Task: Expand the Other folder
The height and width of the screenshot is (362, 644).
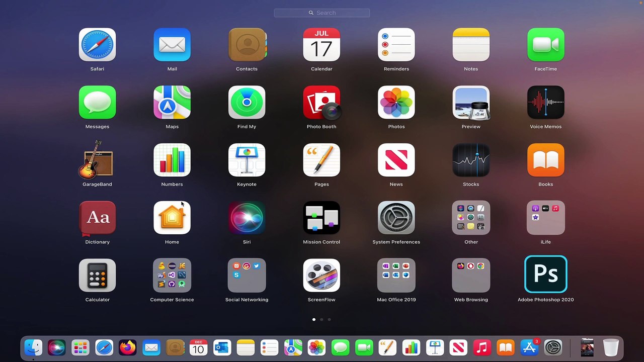Action: [x=471, y=218]
